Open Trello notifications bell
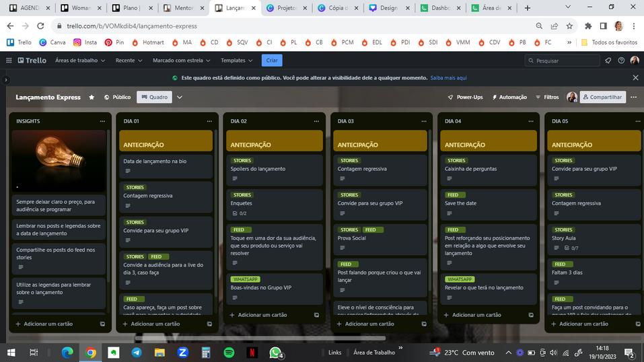This screenshot has width=644, height=362. point(608,61)
